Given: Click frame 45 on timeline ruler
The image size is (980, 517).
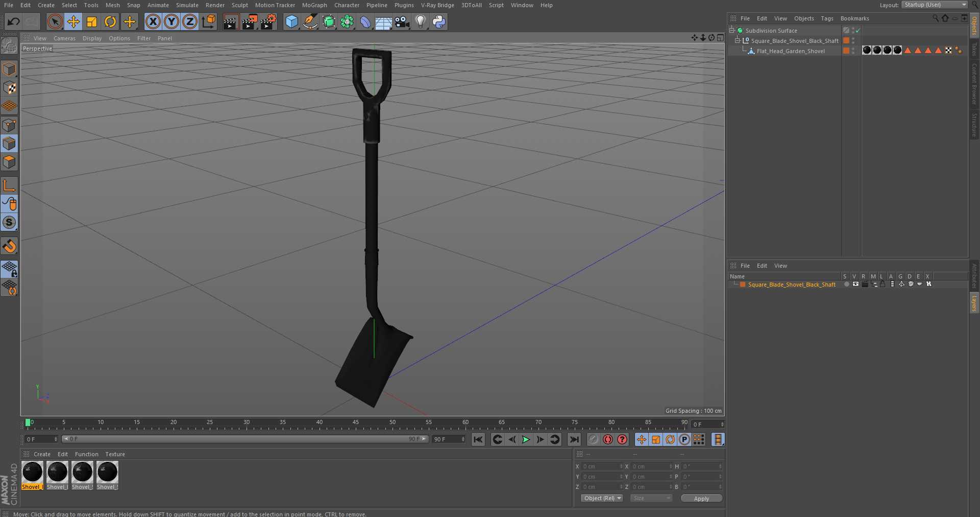Looking at the screenshot, I should (x=356, y=423).
